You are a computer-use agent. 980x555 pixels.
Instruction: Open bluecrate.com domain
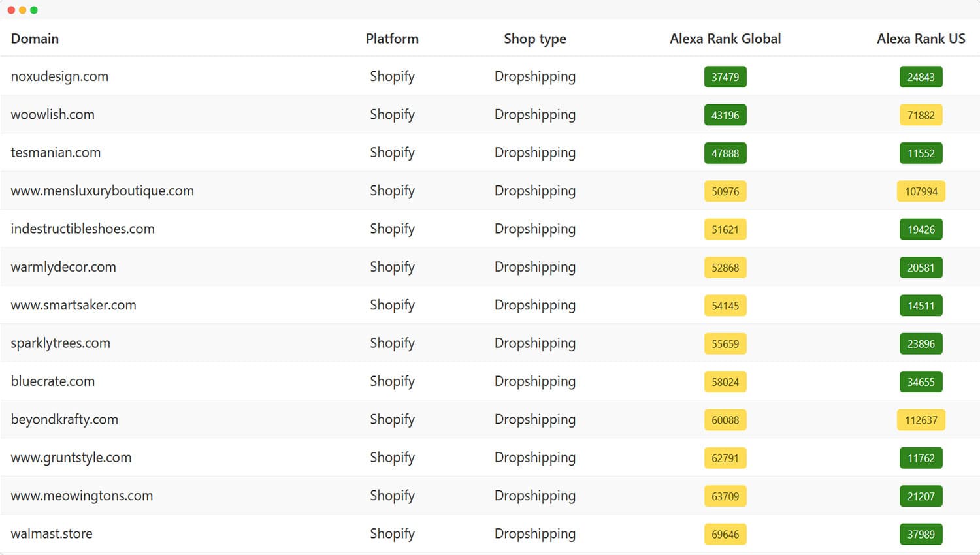pos(53,381)
